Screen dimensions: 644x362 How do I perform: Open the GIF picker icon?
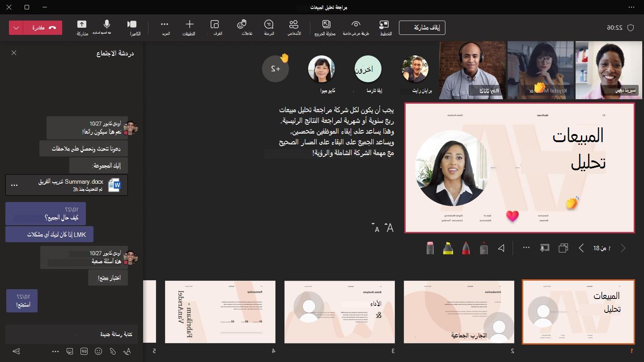coord(84,351)
